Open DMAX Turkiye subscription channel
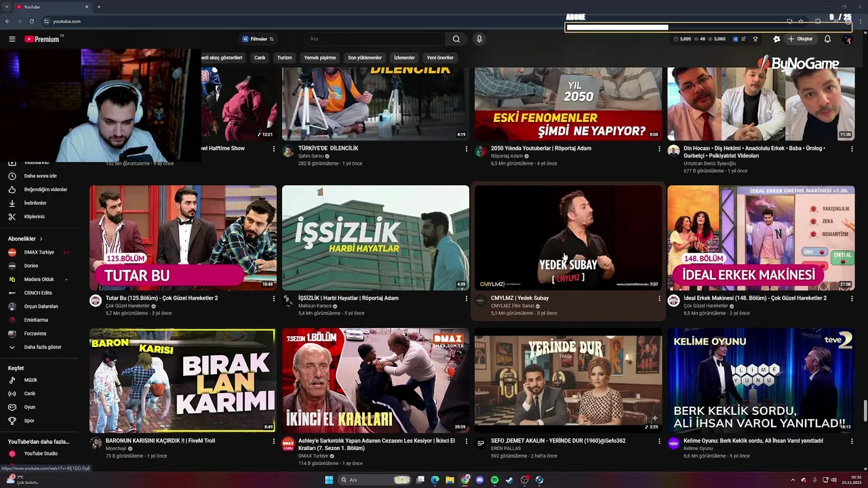Screen dimensions: 868x488 39,252
